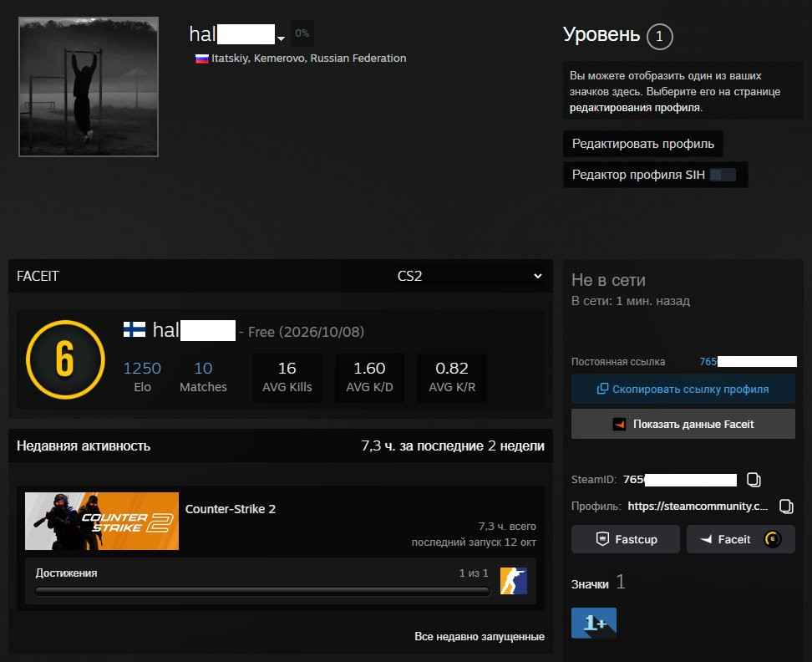Open the profile avatar image
The width and height of the screenshot is (812, 662).
(x=89, y=86)
